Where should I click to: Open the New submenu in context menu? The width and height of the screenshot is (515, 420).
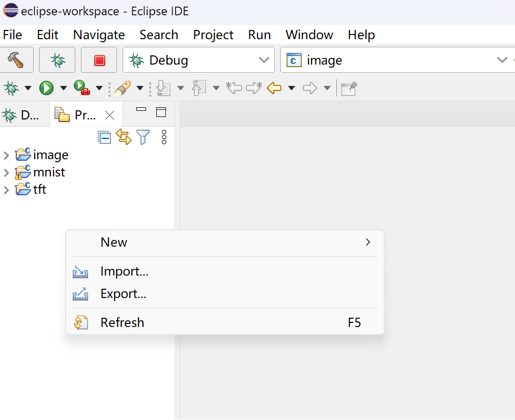pos(224,242)
